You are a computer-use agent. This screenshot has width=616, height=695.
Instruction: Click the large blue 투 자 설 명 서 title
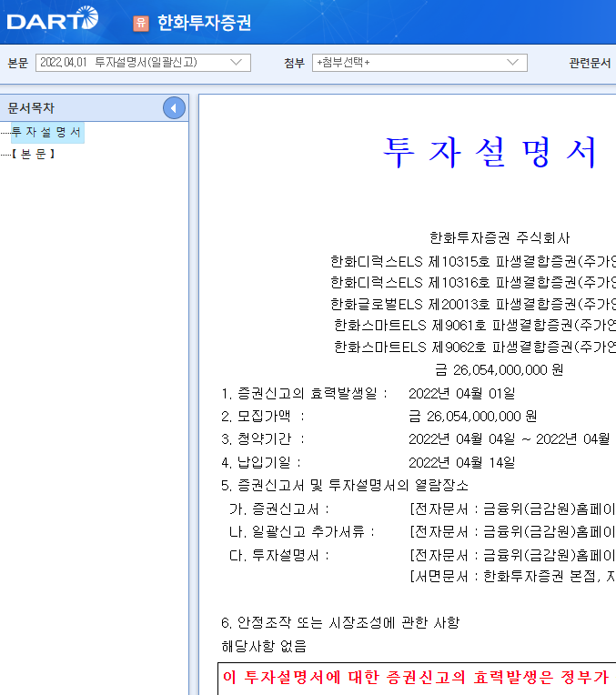(490, 152)
